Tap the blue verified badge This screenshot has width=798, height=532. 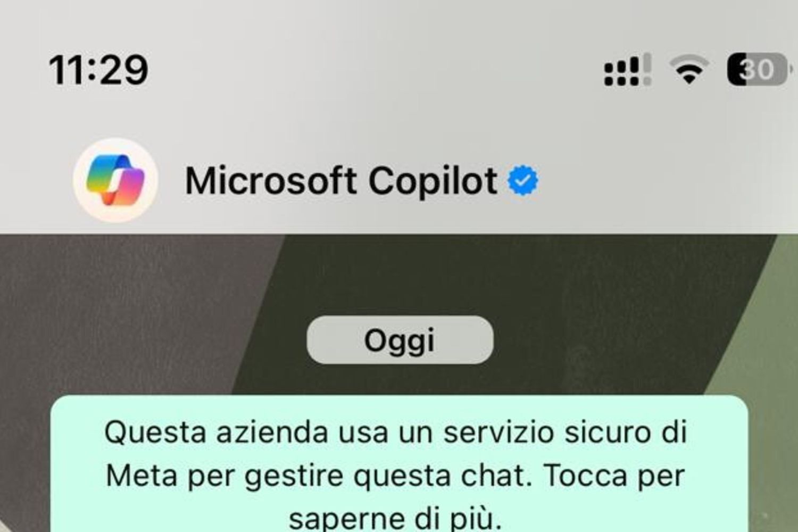click(x=523, y=181)
